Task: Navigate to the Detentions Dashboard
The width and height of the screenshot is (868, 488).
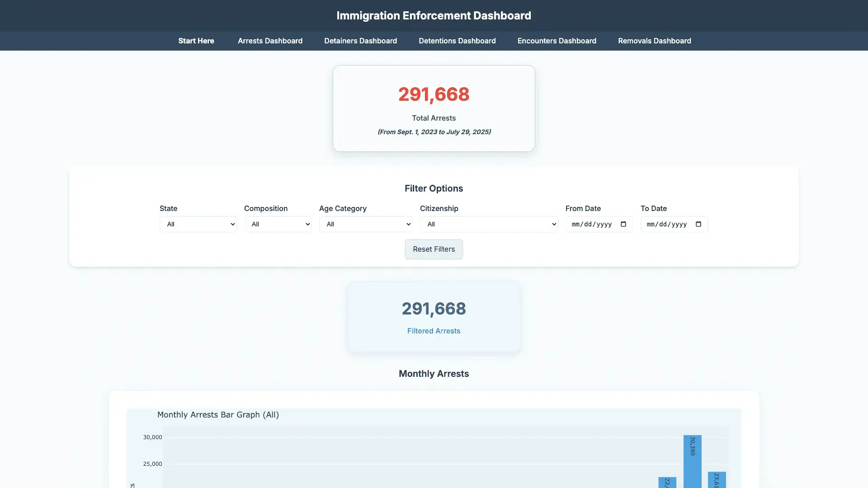Action: 457,41
